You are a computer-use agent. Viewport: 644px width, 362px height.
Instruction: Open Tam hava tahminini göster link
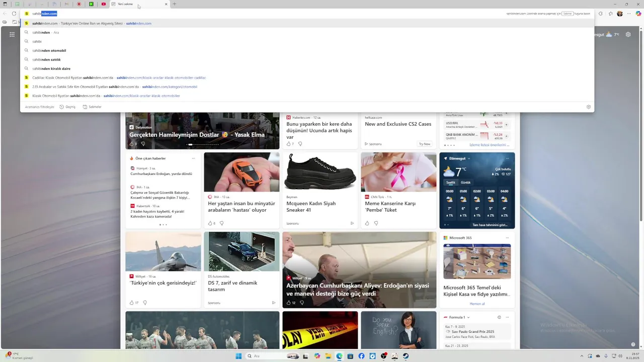click(x=490, y=225)
